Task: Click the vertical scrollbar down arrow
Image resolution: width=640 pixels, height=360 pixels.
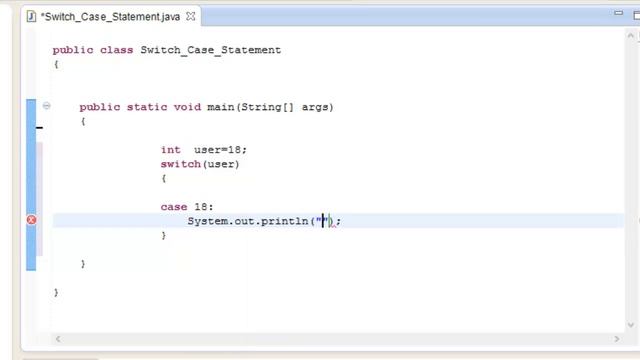Action: [631, 325]
